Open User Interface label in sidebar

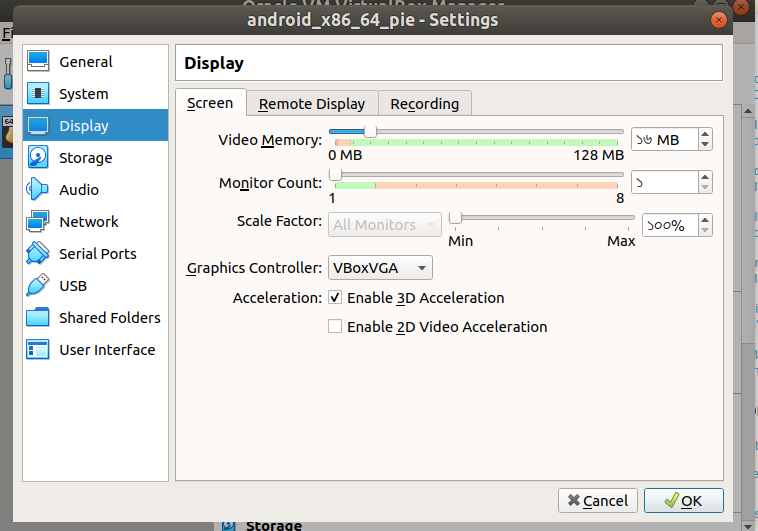tap(107, 350)
